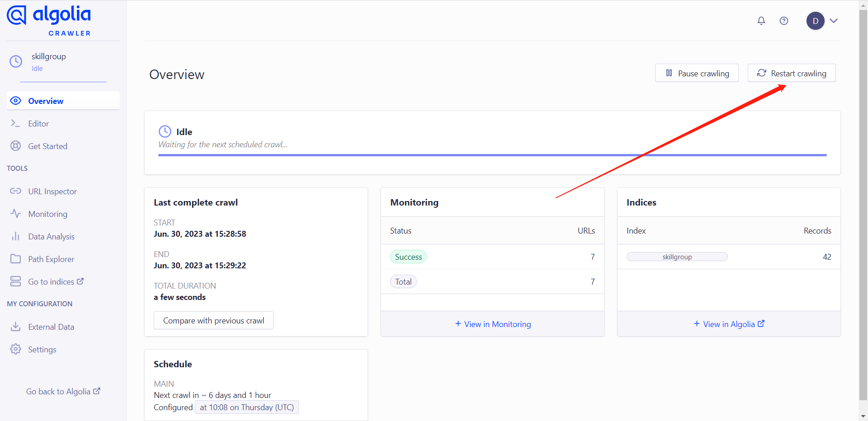Click the External Data download icon
This screenshot has height=421, width=868.
pos(16,327)
